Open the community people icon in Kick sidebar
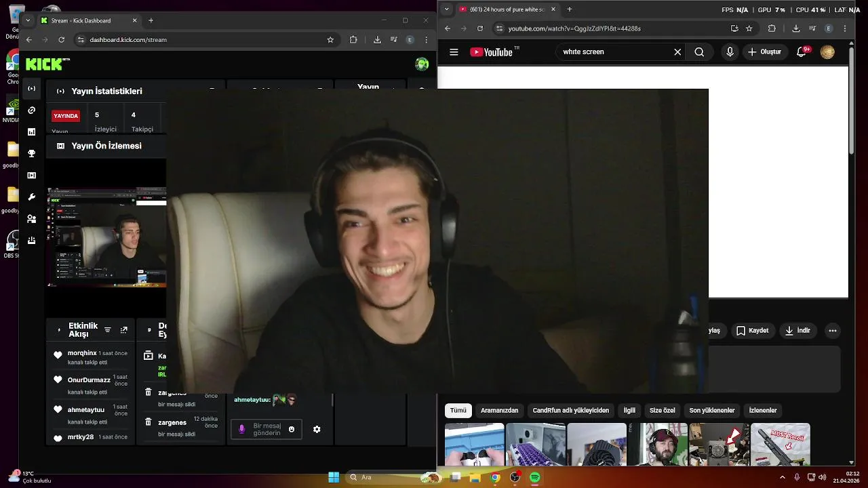Image resolution: width=868 pixels, height=488 pixels. [x=31, y=219]
